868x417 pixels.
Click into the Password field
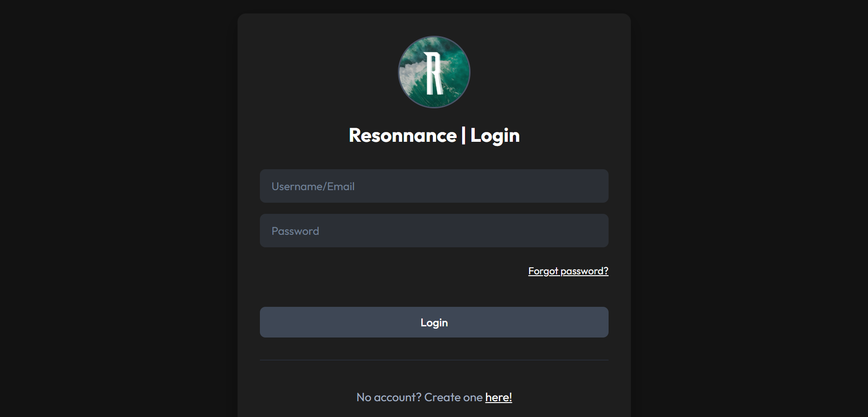[x=434, y=231]
